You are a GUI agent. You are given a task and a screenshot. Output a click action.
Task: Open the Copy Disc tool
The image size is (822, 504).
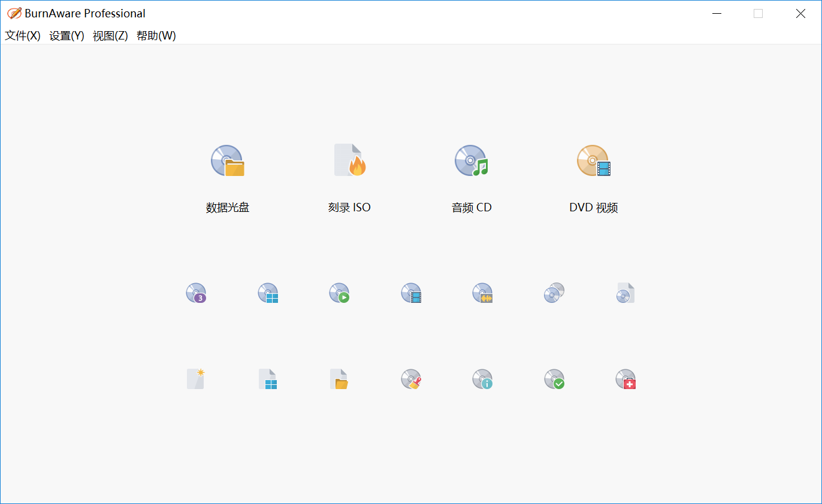pos(554,293)
